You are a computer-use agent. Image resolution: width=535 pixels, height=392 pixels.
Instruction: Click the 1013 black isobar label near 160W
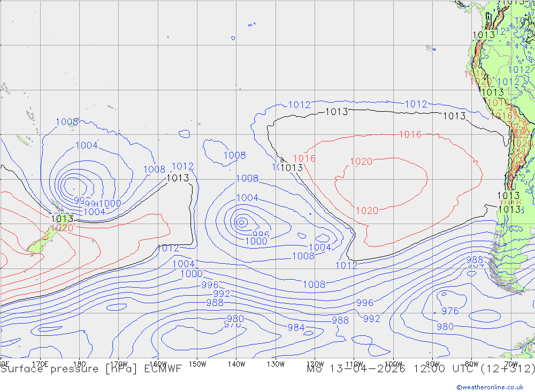point(178,178)
